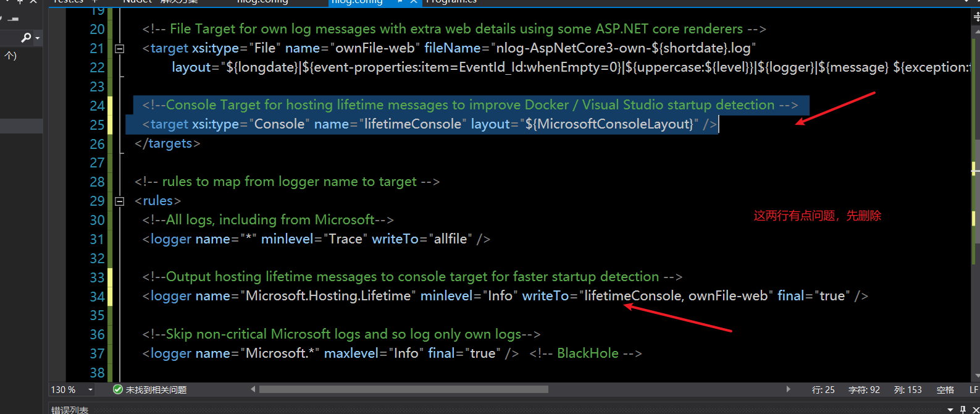Click line number 34 in the gutter
The image size is (980, 414).
tap(97, 297)
